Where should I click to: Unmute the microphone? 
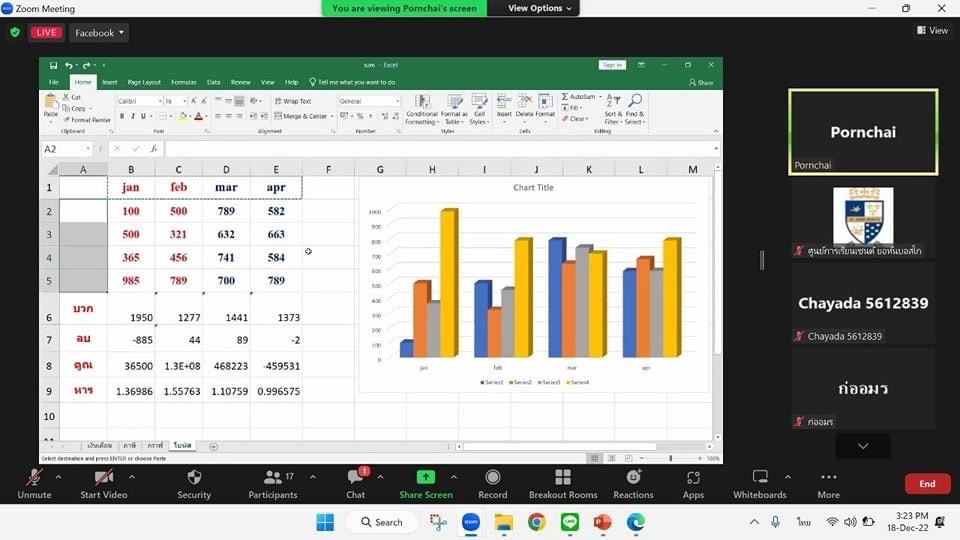tap(34, 478)
